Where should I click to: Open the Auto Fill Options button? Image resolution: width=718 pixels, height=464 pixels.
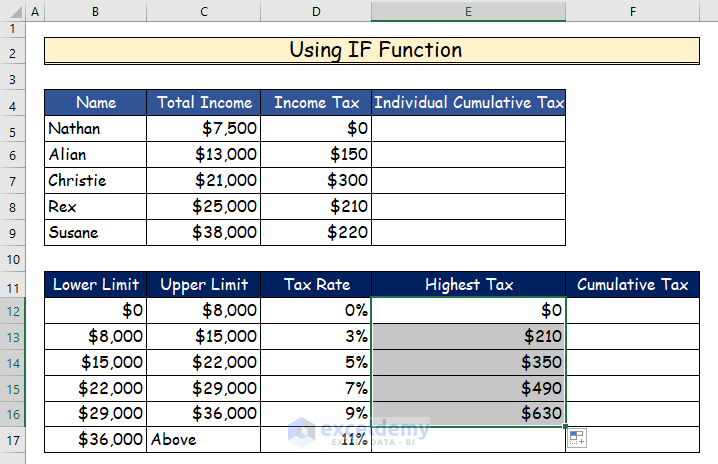[x=577, y=436]
